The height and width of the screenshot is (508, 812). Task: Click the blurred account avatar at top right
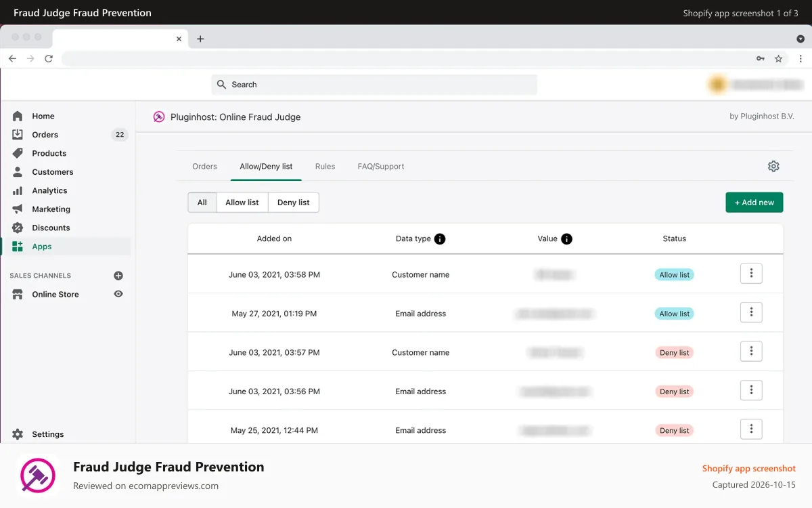(717, 85)
